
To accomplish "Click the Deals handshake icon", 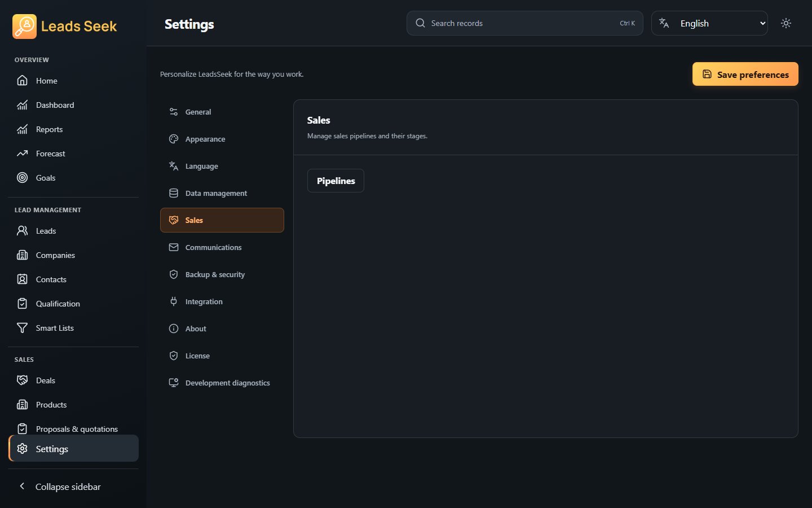I will (22, 380).
